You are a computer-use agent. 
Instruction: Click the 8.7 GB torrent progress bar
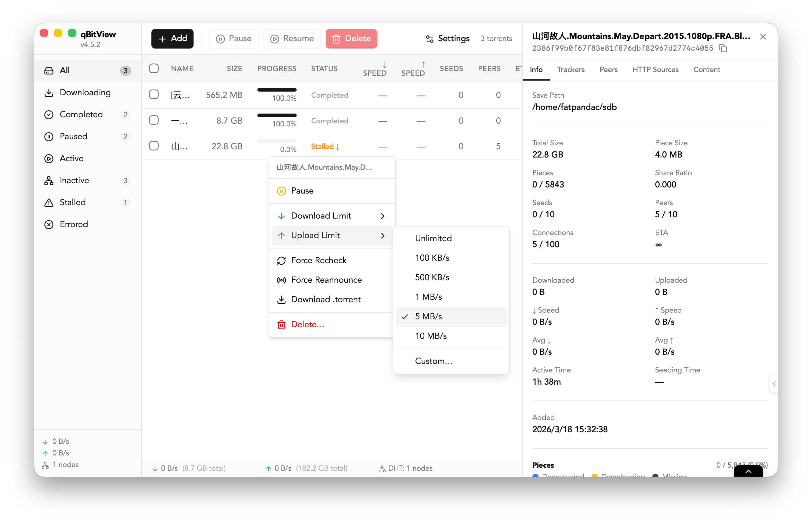[x=277, y=116]
